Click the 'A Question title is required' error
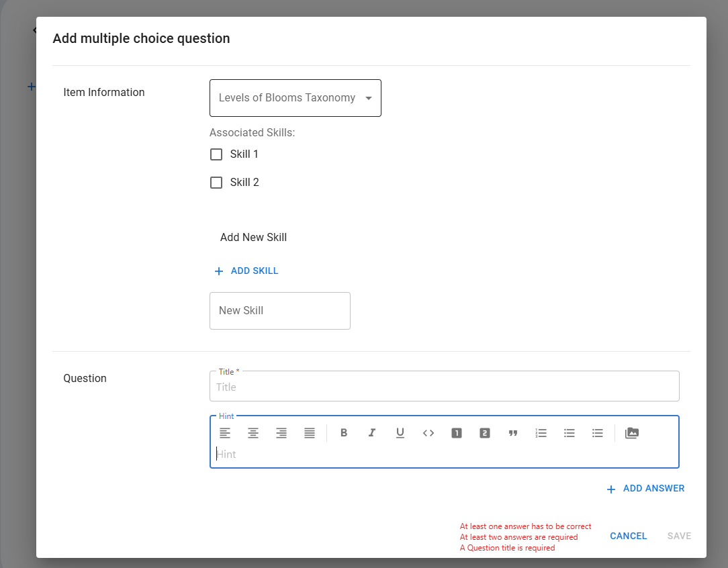 point(508,548)
